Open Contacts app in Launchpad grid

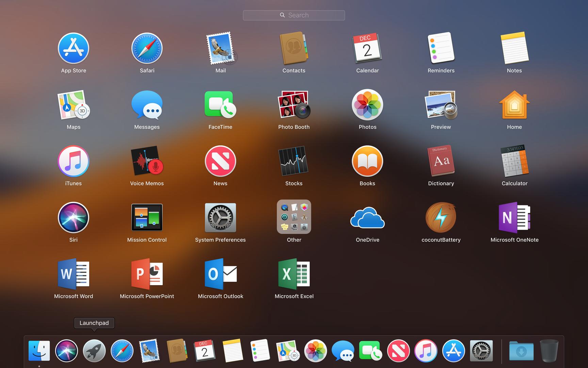pyautogui.click(x=294, y=48)
